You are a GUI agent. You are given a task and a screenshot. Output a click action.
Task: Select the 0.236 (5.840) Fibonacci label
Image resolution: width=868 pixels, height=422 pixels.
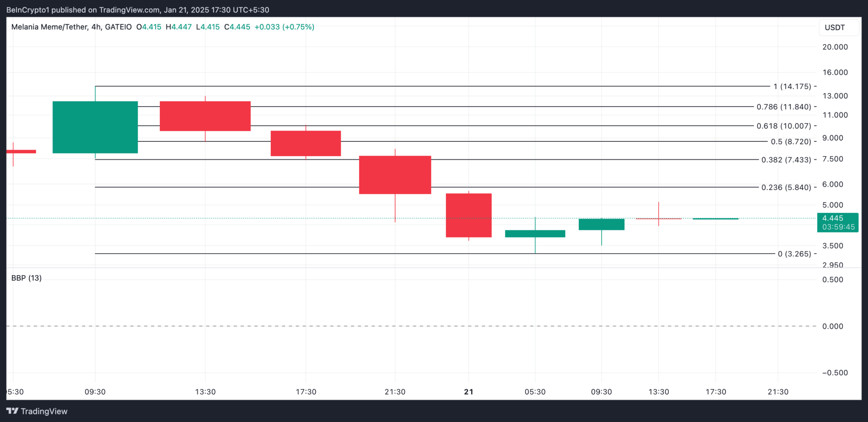click(786, 187)
